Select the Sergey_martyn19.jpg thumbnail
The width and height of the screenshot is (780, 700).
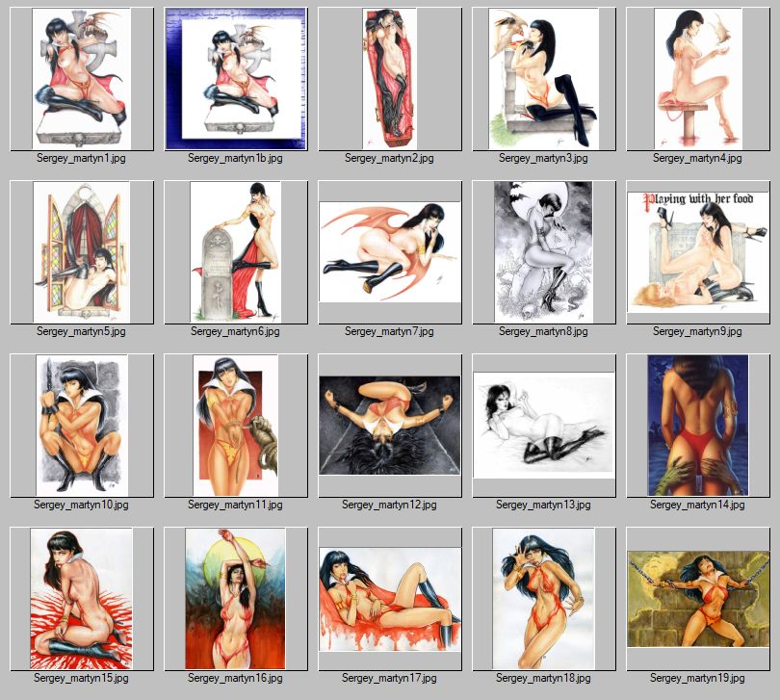(698, 599)
